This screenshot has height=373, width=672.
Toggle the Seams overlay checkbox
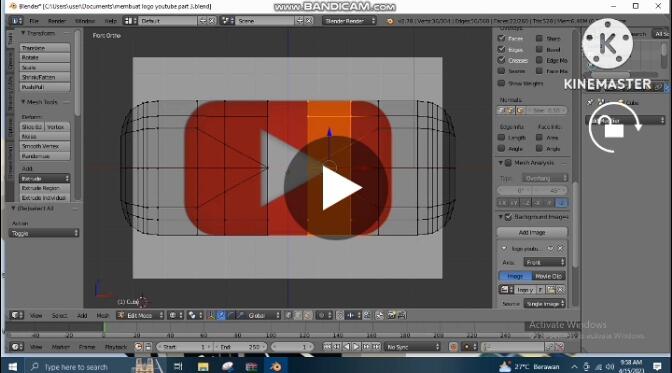(501, 71)
